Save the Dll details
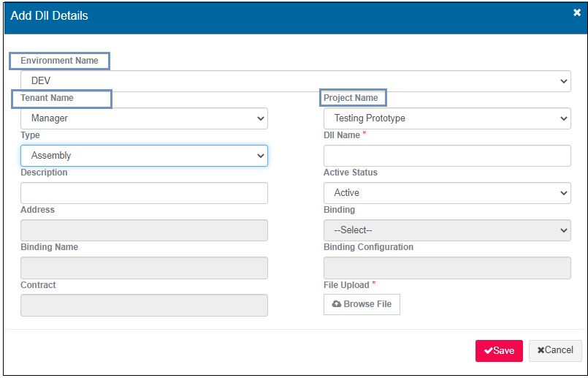Screen dimensions: 588x378 coord(499,350)
